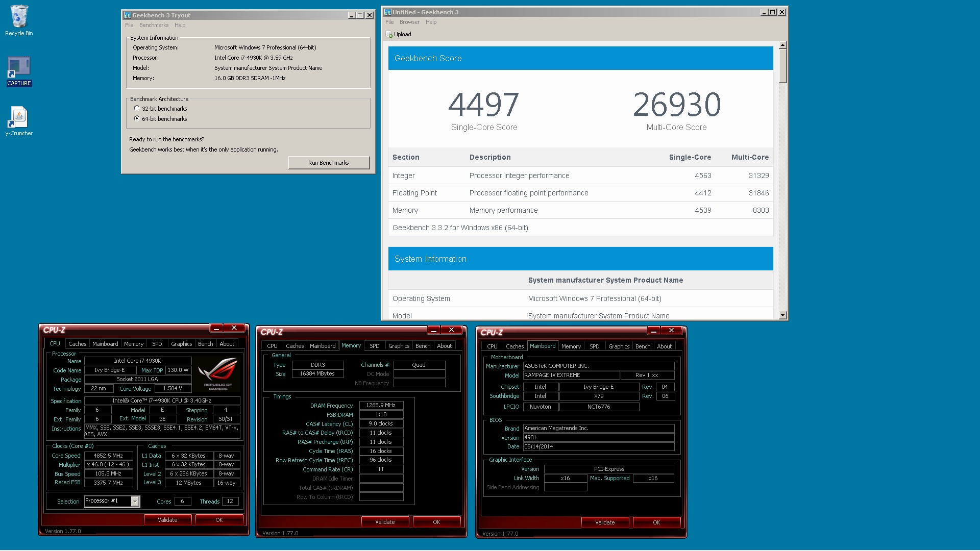Click the DRAM Frequency value 1265.9 MHz
This screenshot has width=980, height=551.
click(x=381, y=405)
